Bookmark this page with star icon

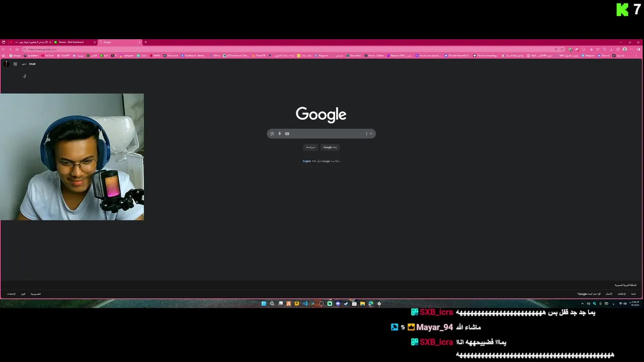(x=562, y=49)
